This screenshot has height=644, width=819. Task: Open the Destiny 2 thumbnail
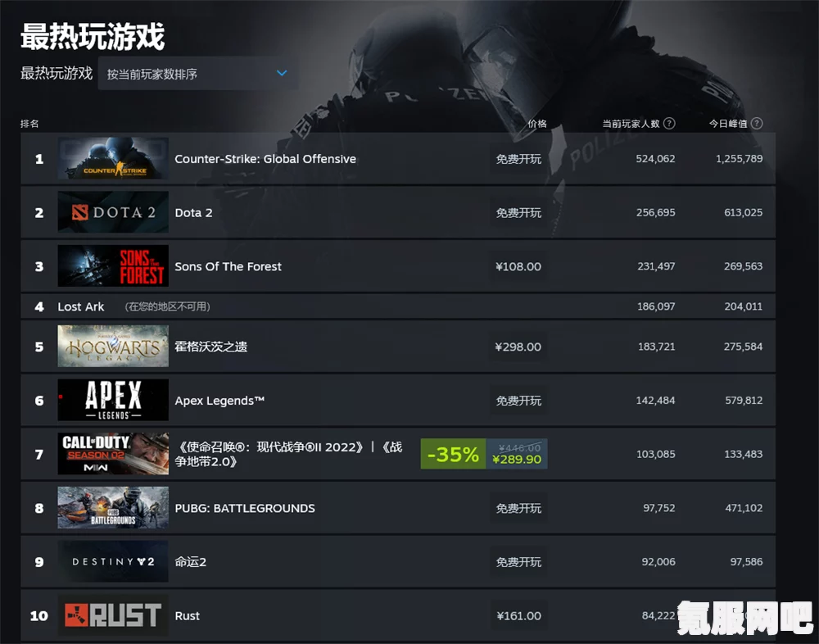(x=113, y=562)
